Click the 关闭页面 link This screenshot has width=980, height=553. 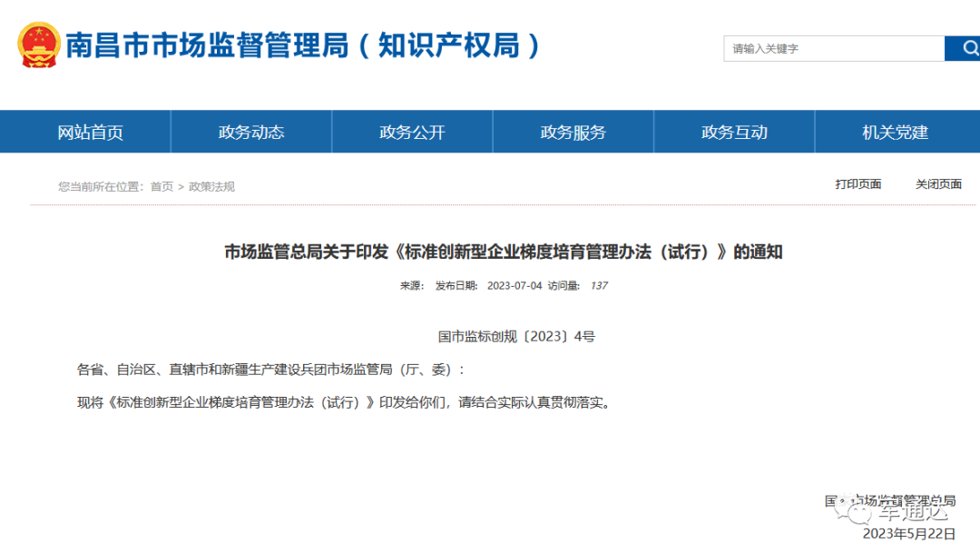[x=938, y=184]
